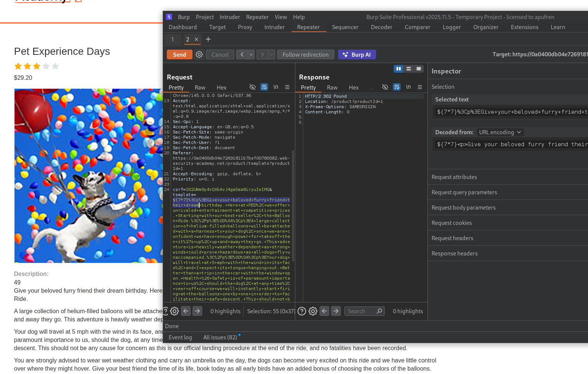Open Request search settings gear
This screenshot has height=374, width=588.
coord(174,311)
